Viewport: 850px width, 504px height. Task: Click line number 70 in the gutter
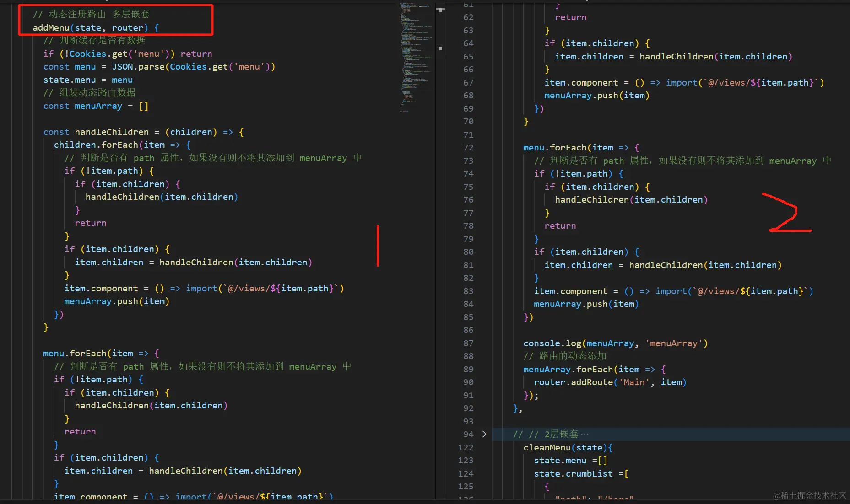pos(468,122)
